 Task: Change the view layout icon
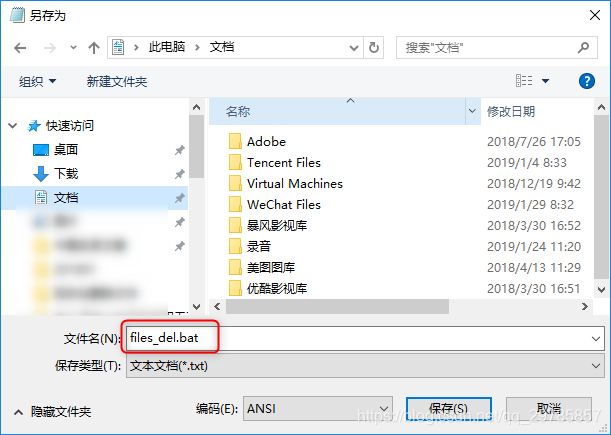[524, 81]
